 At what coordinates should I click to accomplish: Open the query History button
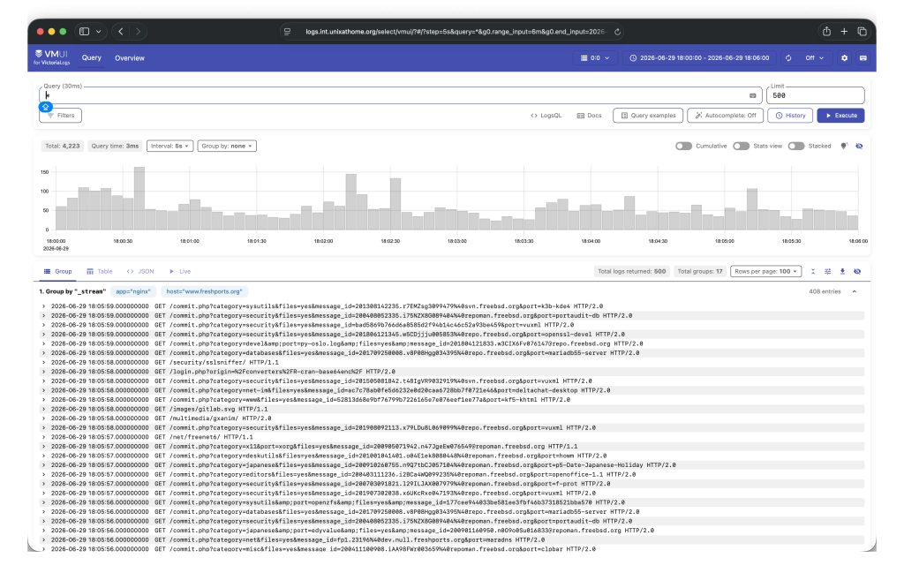[790, 116]
